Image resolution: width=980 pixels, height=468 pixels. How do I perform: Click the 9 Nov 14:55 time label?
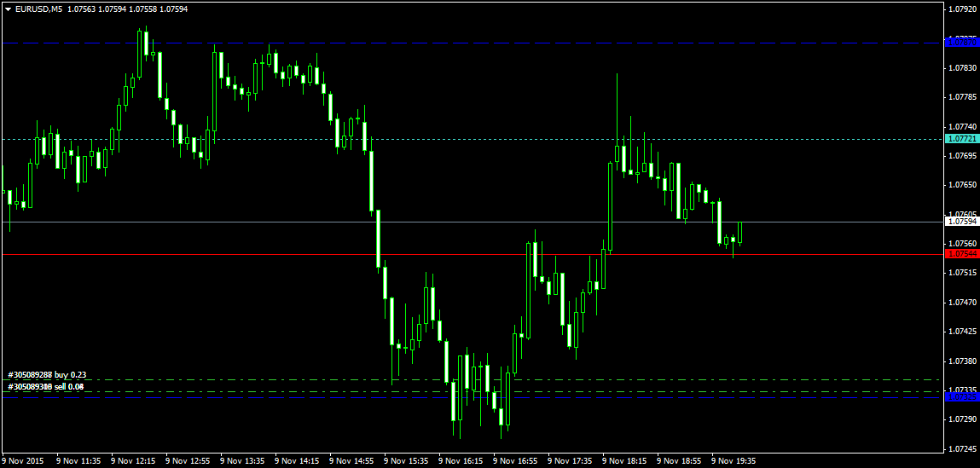(352, 460)
